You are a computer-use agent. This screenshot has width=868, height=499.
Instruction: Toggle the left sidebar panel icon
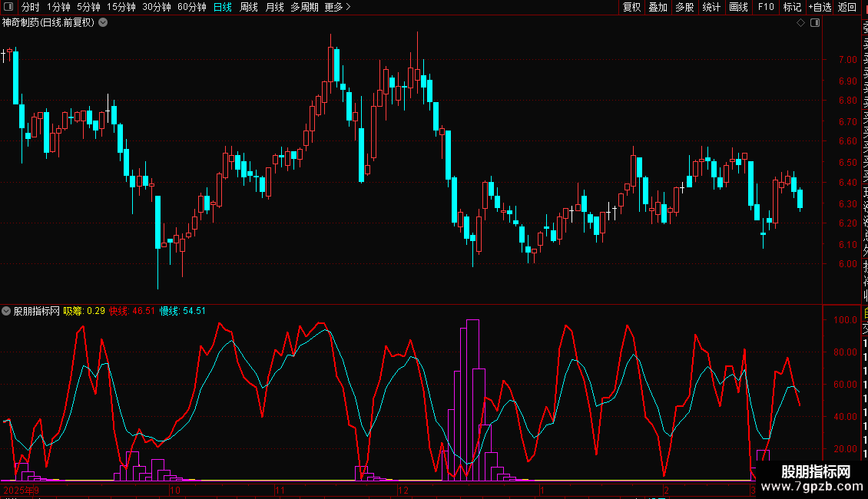8,7
